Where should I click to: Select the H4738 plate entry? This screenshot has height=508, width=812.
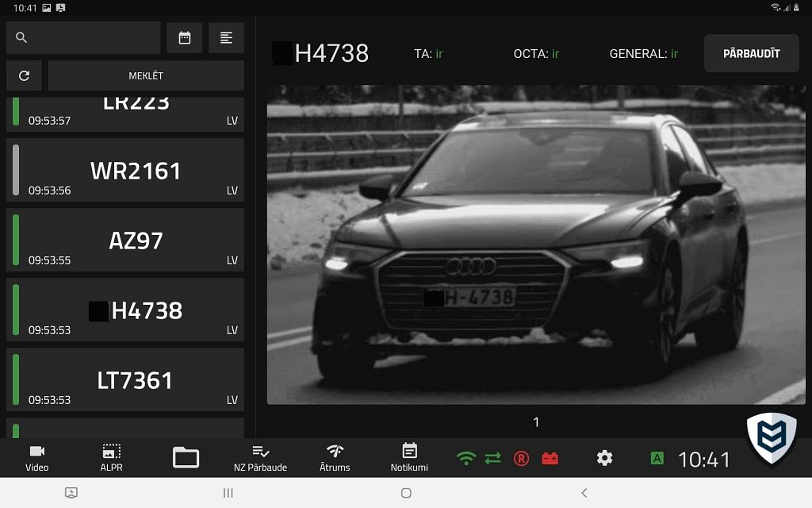[x=125, y=310]
